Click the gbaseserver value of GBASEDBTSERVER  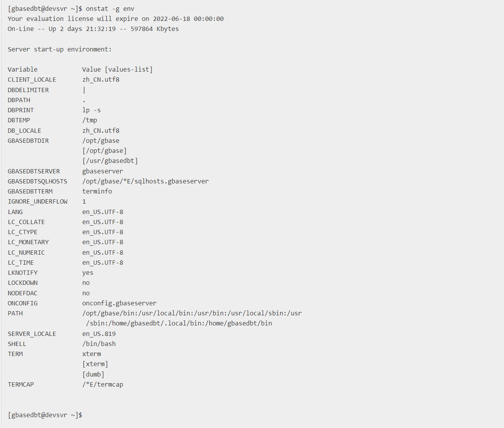(x=103, y=171)
